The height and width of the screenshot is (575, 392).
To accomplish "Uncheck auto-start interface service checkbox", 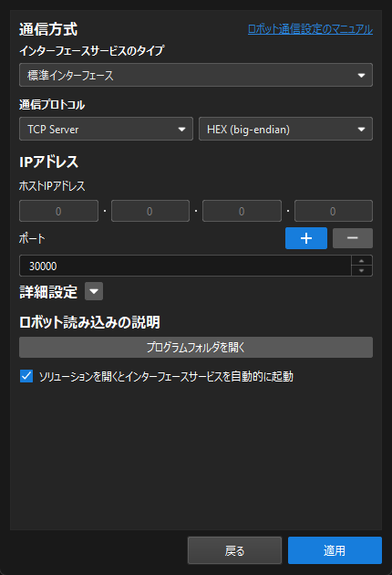I will tap(26, 376).
